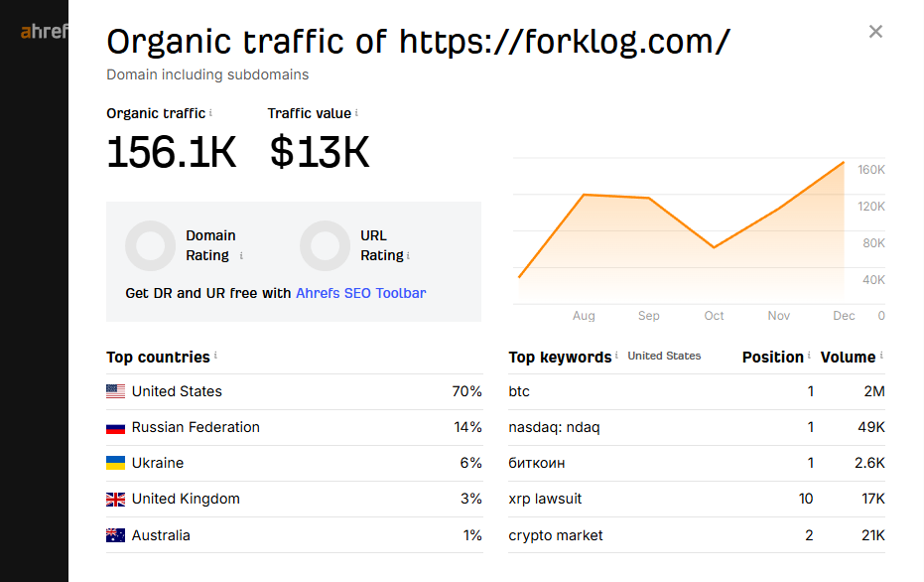Click the Volume column info icon
Screen dimensions: 924x582
881,356
